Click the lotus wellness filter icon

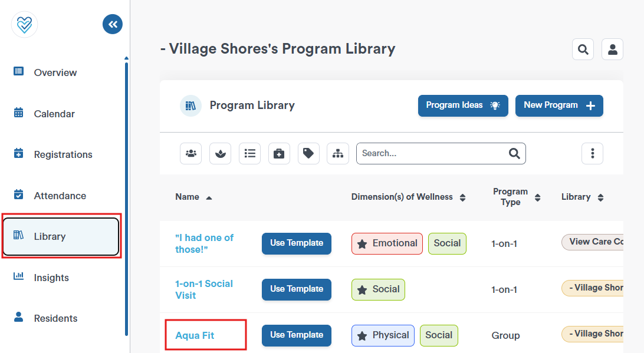click(220, 153)
